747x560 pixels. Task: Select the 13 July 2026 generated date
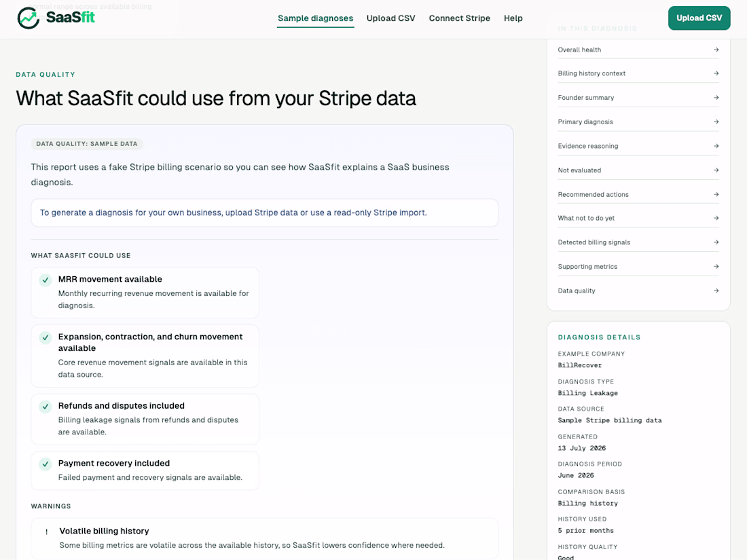click(x=582, y=448)
